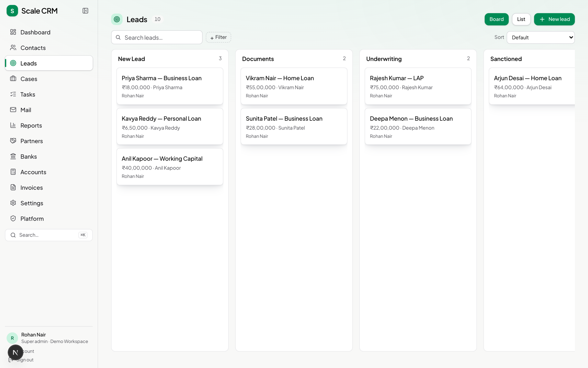The image size is (588, 368).
Task: Click the leads count badge 10
Action: point(157,19)
